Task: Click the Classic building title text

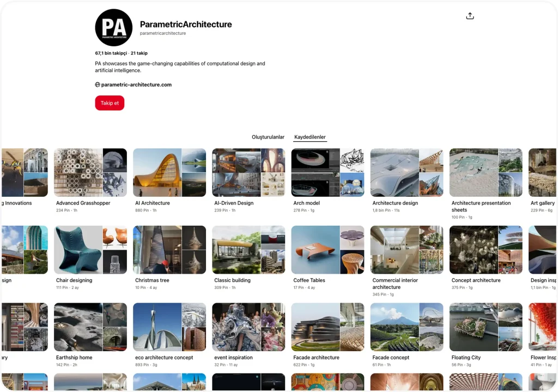Action: tap(232, 280)
